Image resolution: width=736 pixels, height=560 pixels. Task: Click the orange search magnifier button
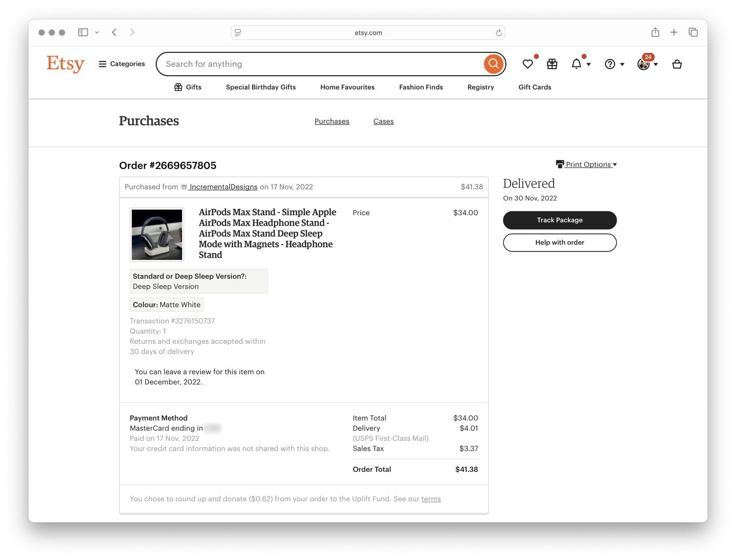(x=493, y=64)
